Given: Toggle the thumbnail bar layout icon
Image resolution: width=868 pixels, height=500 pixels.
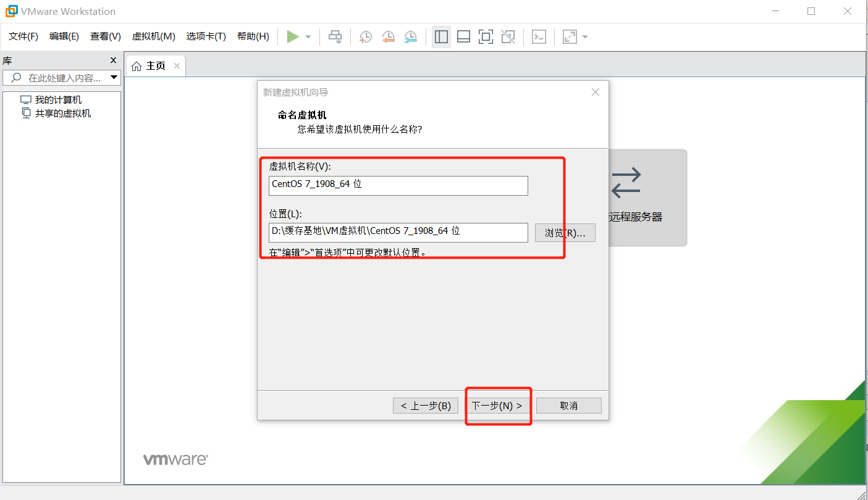Looking at the screenshot, I should [x=463, y=37].
